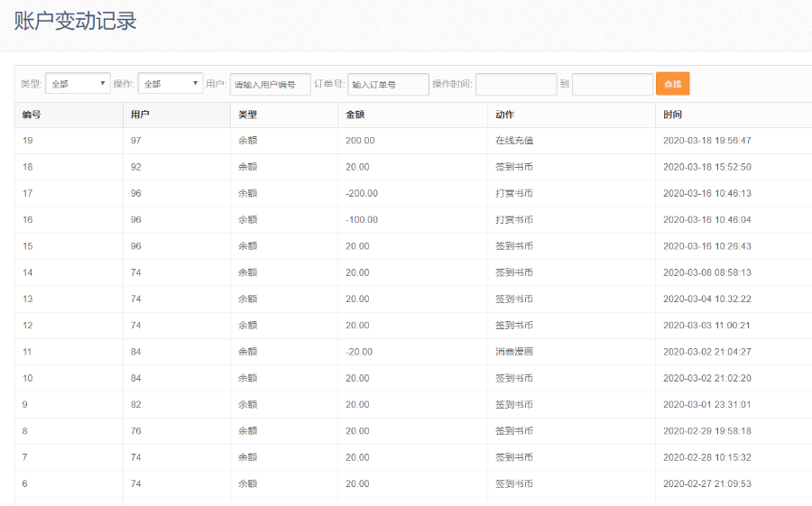Click the -100.00 amount in row 16
Viewport: 812px width, 506px height.
coord(362,220)
